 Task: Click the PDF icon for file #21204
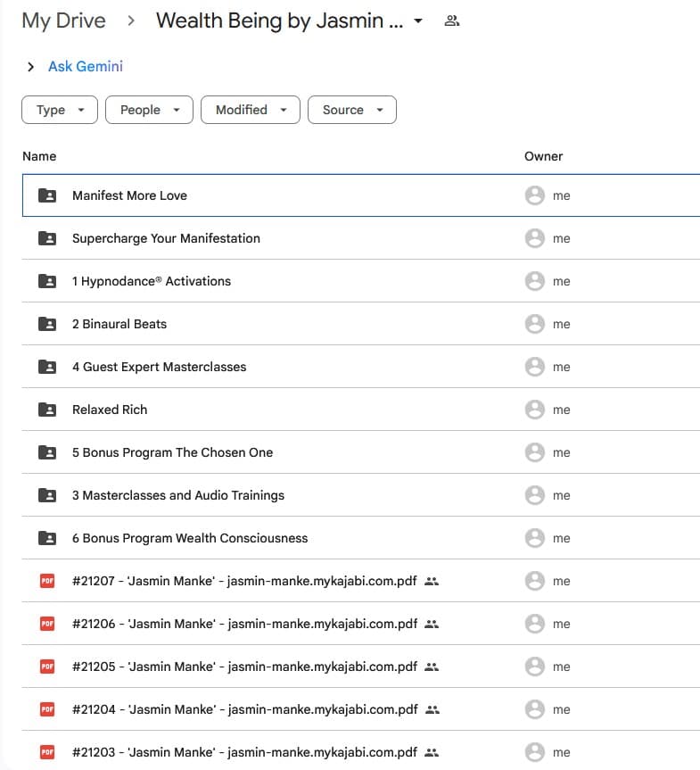point(47,709)
